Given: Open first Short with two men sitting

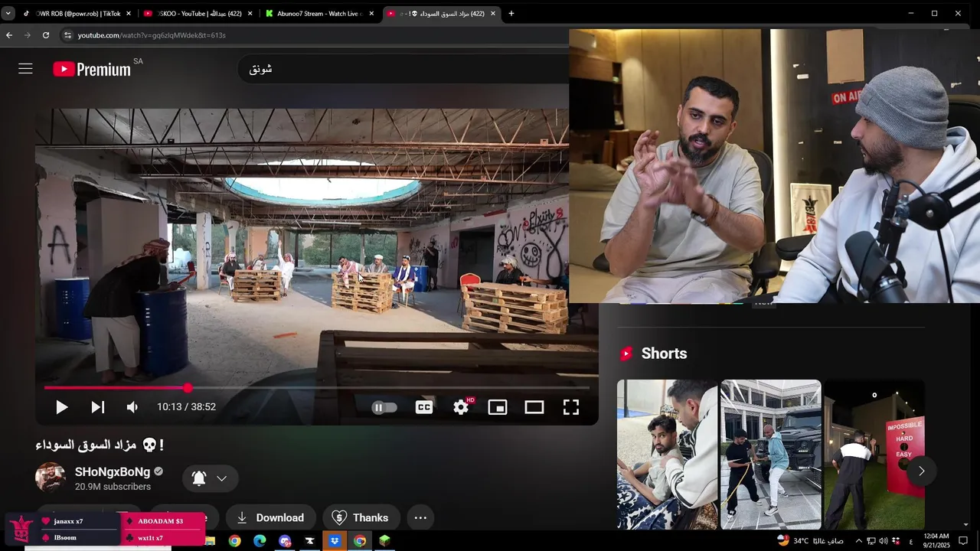Looking at the screenshot, I should 667,455.
